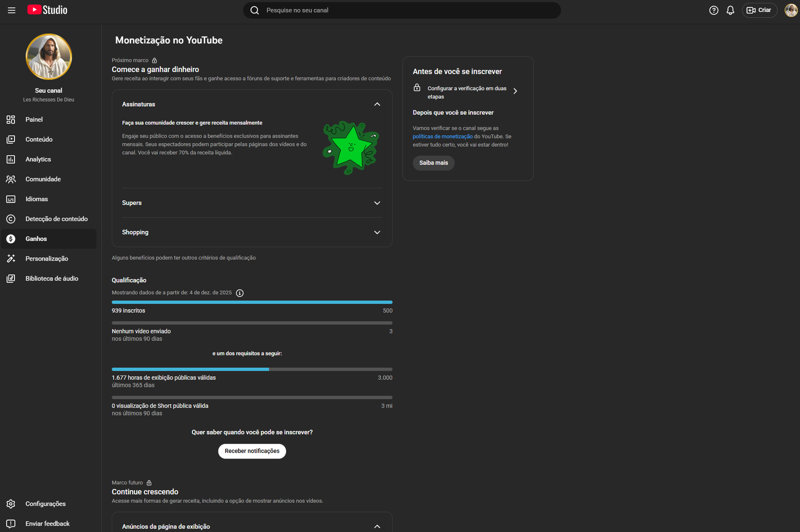Collapse the Assinaturas section
800x532 pixels.
pyautogui.click(x=377, y=104)
